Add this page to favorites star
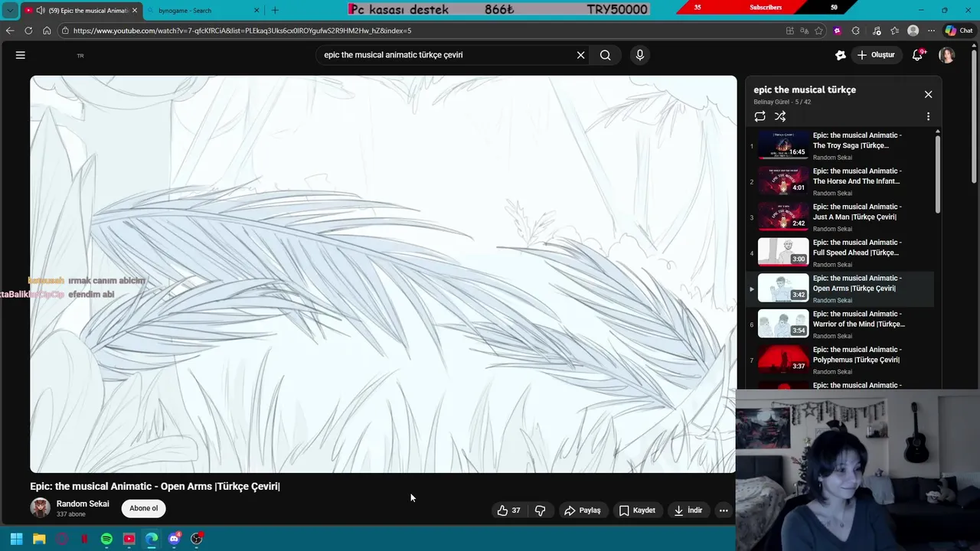The height and width of the screenshot is (551, 980). tap(818, 31)
